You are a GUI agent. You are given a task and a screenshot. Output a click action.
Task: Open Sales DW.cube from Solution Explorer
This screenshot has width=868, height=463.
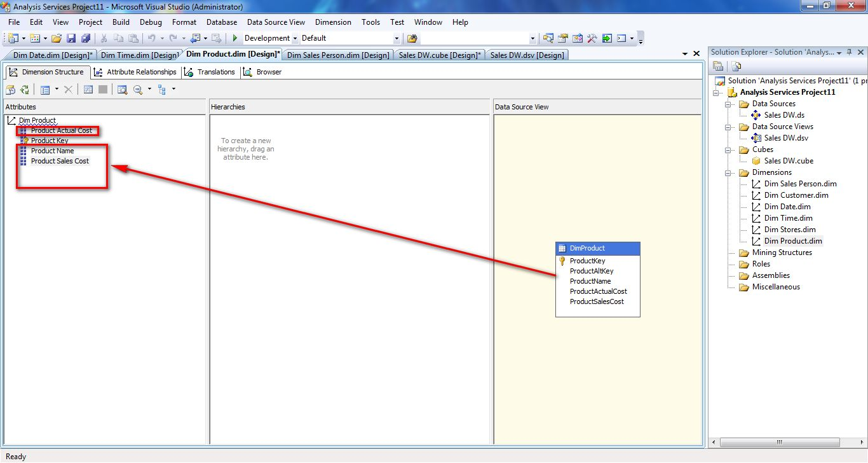[x=788, y=161]
